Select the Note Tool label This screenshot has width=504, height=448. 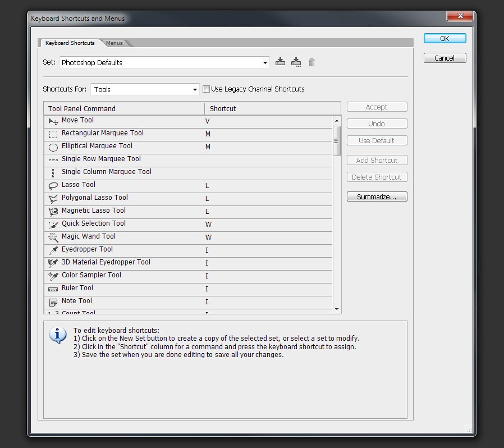pos(76,301)
